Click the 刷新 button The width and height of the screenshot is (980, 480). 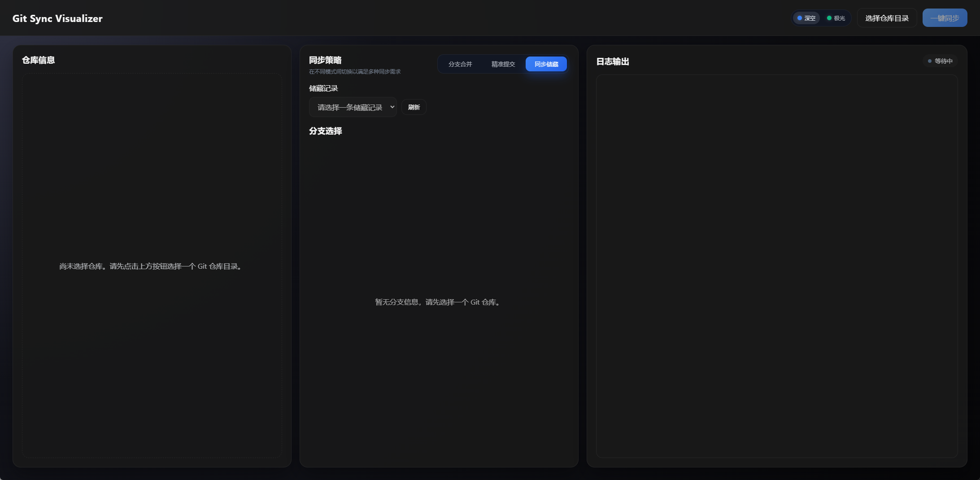[x=414, y=107]
